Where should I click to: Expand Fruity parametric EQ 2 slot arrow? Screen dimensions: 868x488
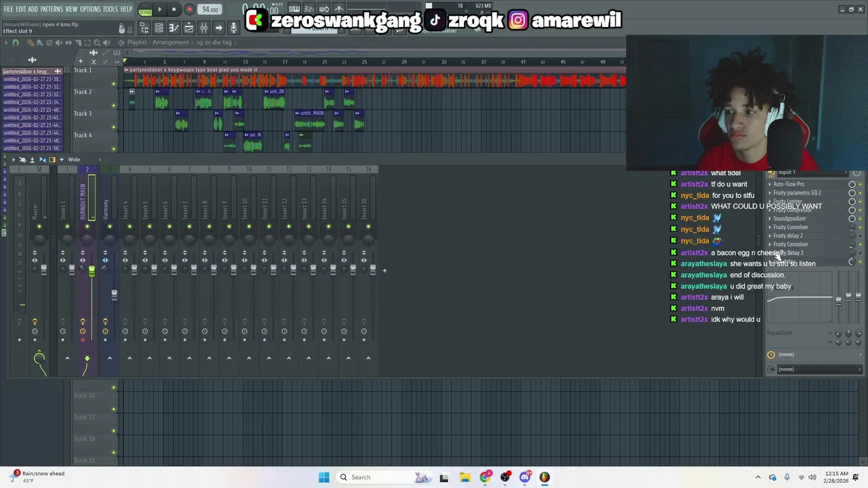tap(770, 193)
